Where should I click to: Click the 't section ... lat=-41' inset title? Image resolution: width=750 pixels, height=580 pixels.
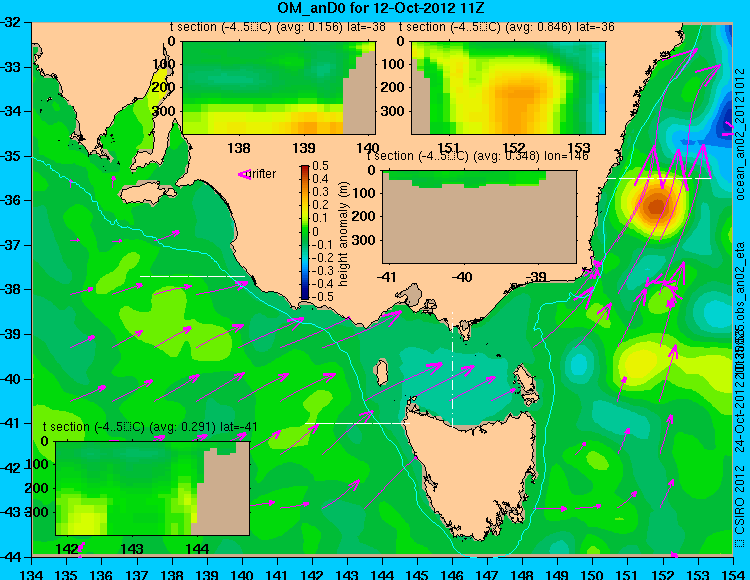[x=150, y=427]
